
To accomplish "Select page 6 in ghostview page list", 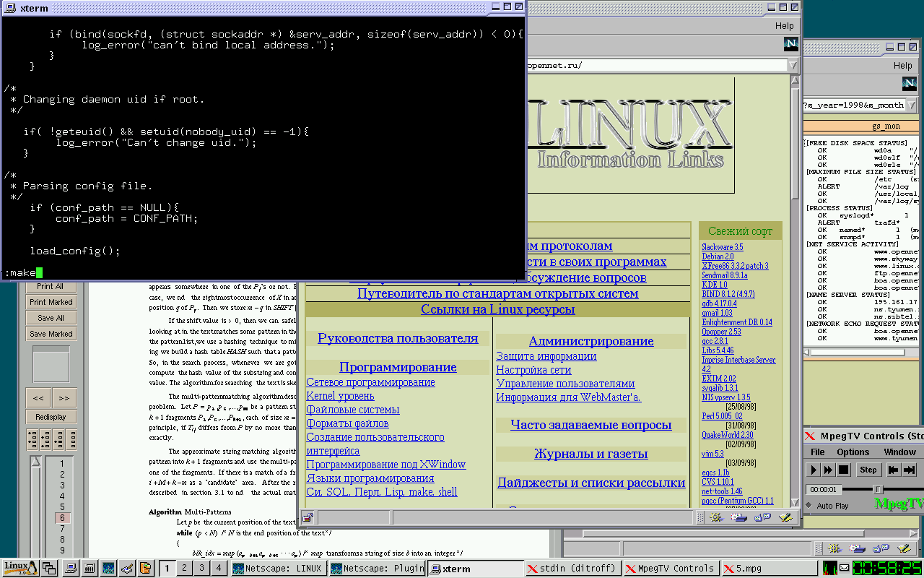I will click(x=62, y=518).
